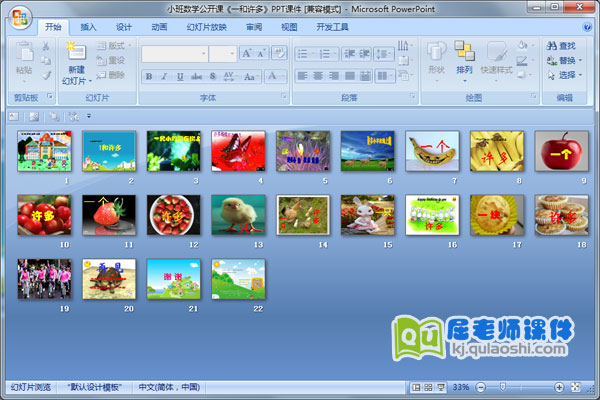Switch to Insert (插入) tab
Viewport: 600px width, 400px height.
tap(88, 27)
